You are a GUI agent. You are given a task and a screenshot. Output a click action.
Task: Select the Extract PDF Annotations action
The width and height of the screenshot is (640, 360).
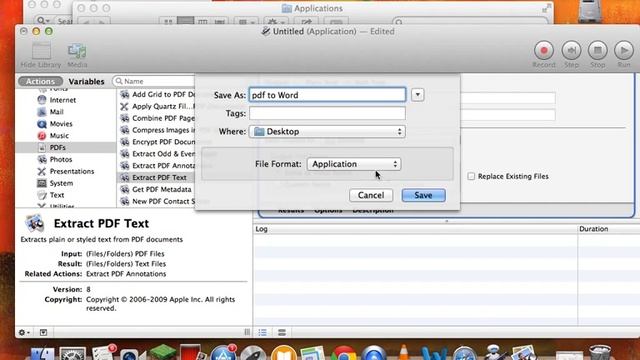coord(157,165)
